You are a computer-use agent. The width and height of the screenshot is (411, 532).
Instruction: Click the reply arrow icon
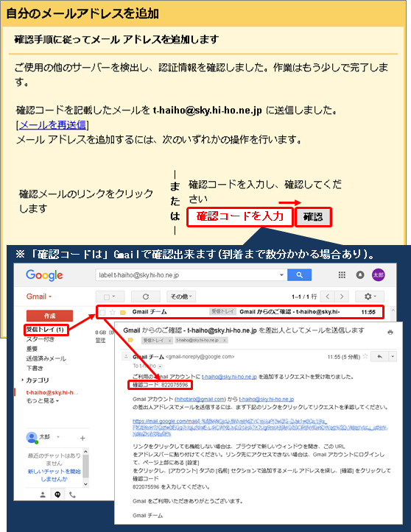pos(380,356)
